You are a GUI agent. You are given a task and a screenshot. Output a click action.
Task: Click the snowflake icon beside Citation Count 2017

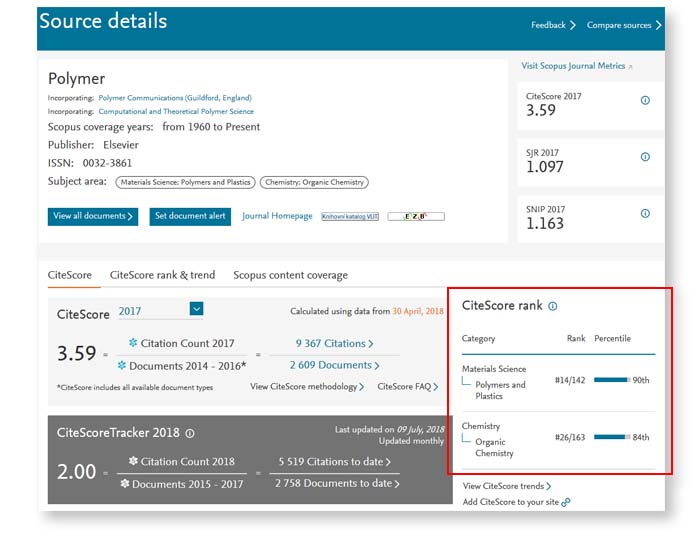click(133, 343)
